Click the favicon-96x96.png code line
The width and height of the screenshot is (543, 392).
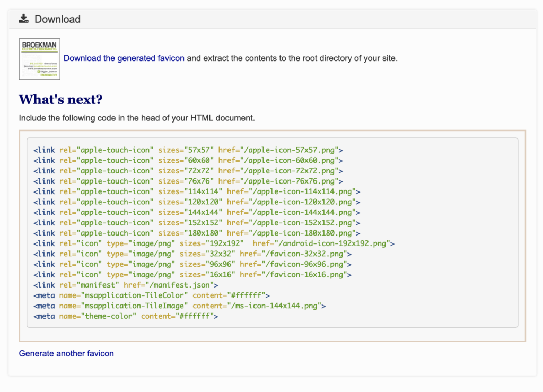click(x=192, y=264)
